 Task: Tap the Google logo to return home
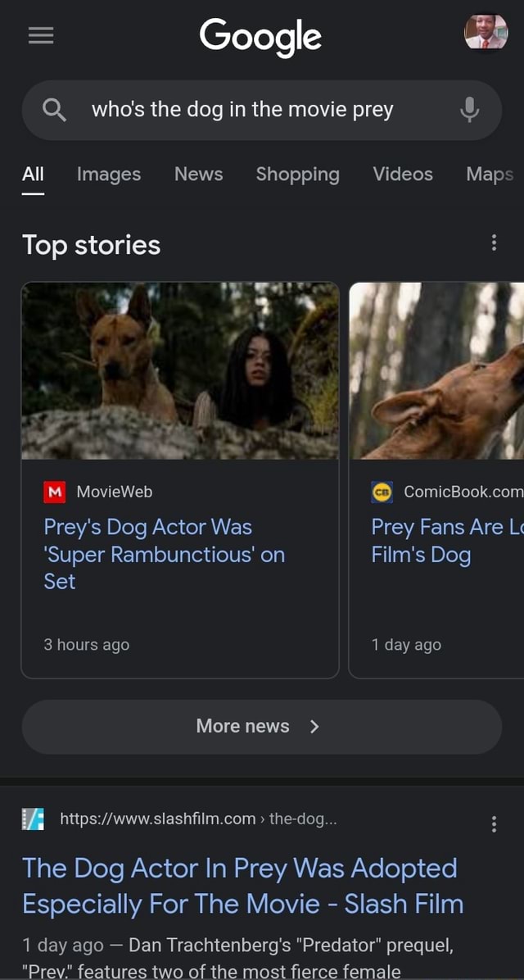[x=260, y=37]
